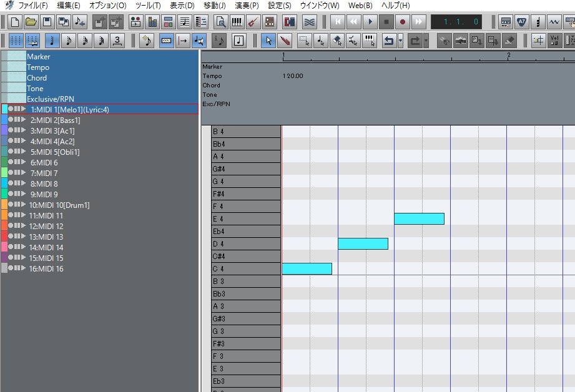Viewport: 575px width, 392px height.
Task: Select the 3:MIDI 3[Ac1] track
Action: point(100,130)
